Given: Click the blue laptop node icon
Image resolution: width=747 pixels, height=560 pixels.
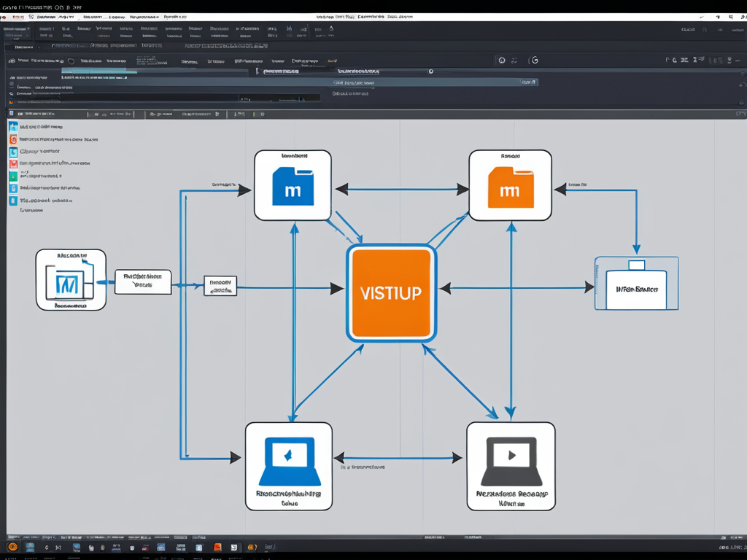Looking at the screenshot, I should tap(290, 462).
